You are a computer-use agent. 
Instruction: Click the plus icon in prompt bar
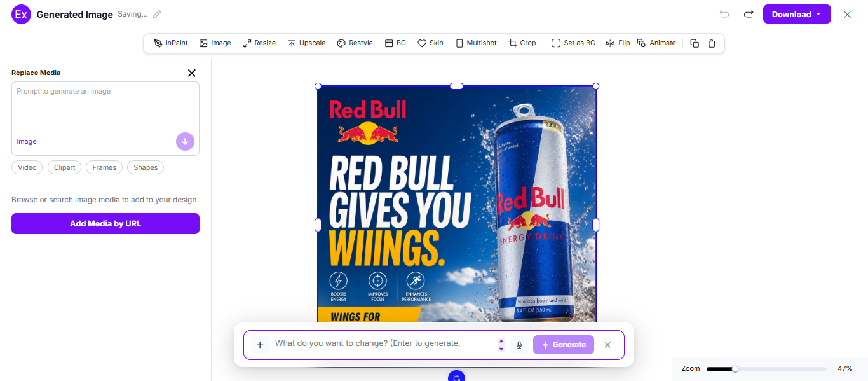click(x=259, y=345)
